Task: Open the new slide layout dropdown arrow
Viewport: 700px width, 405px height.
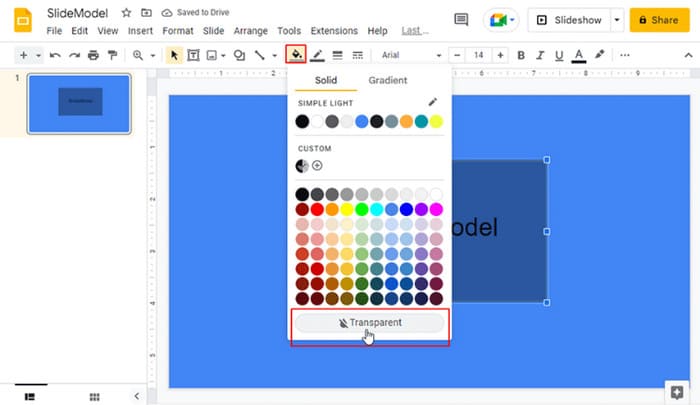Action: coord(38,55)
